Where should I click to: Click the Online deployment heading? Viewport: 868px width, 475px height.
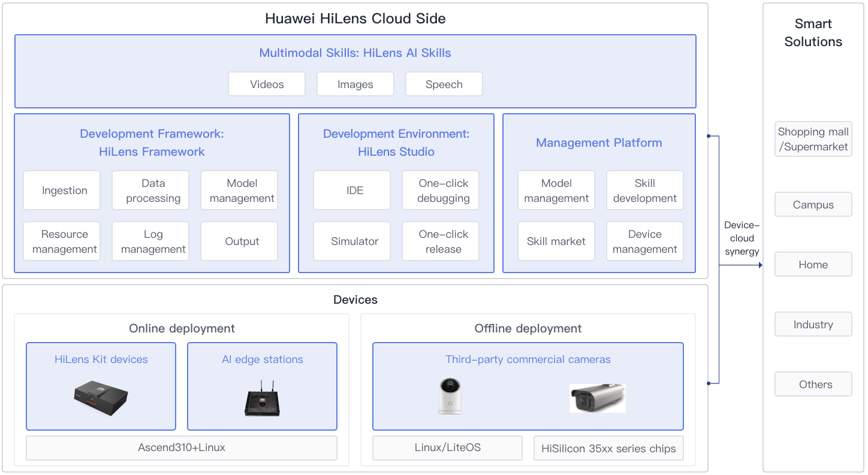click(182, 328)
